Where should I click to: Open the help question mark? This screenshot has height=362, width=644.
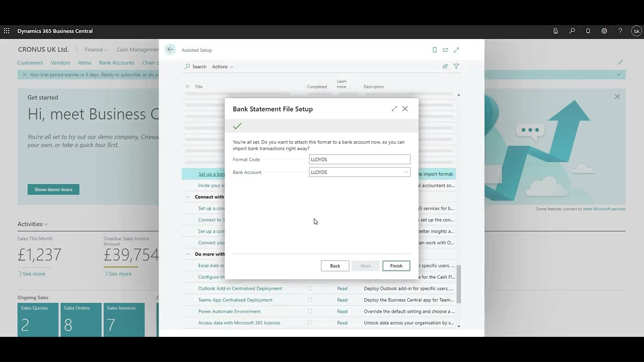pos(620,31)
